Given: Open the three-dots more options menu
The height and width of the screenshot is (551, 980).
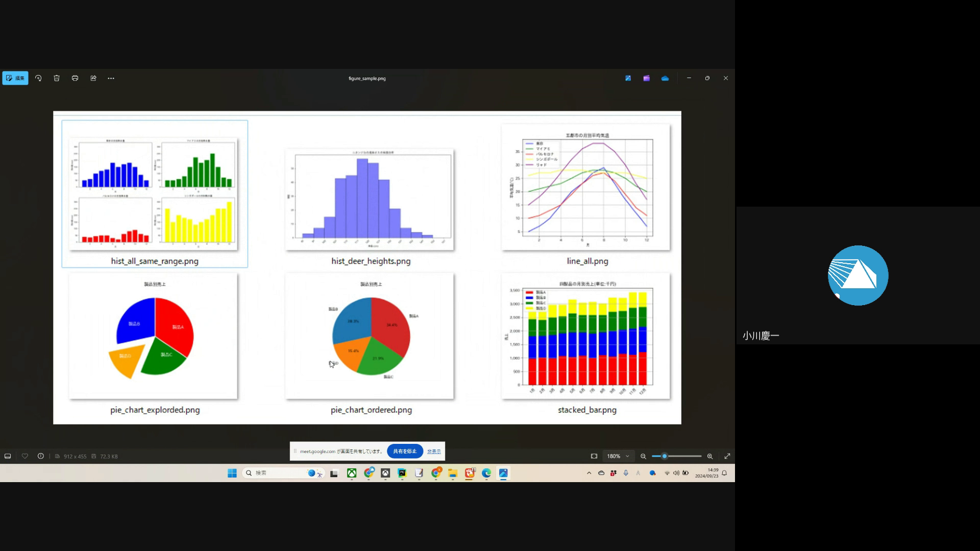Looking at the screenshot, I should pyautogui.click(x=111, y=78).
